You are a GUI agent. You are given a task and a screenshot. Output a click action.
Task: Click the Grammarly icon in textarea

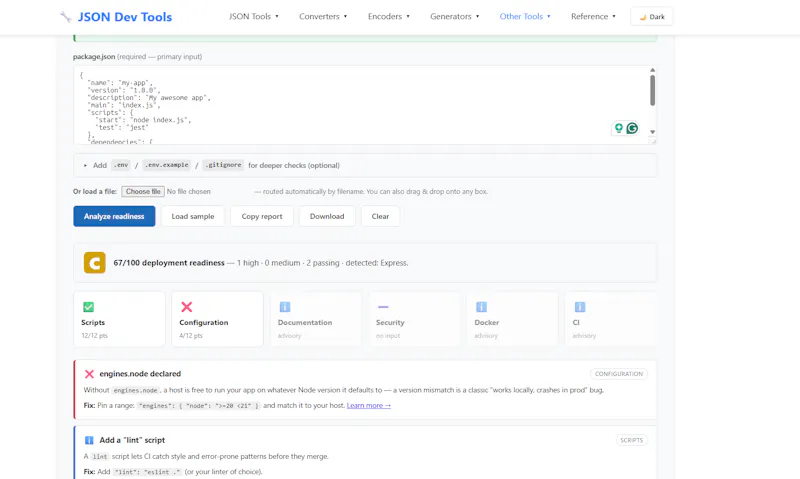[632, 128]
